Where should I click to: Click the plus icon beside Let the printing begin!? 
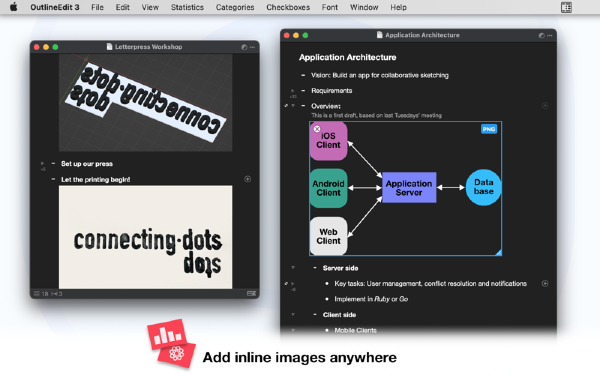248,179
